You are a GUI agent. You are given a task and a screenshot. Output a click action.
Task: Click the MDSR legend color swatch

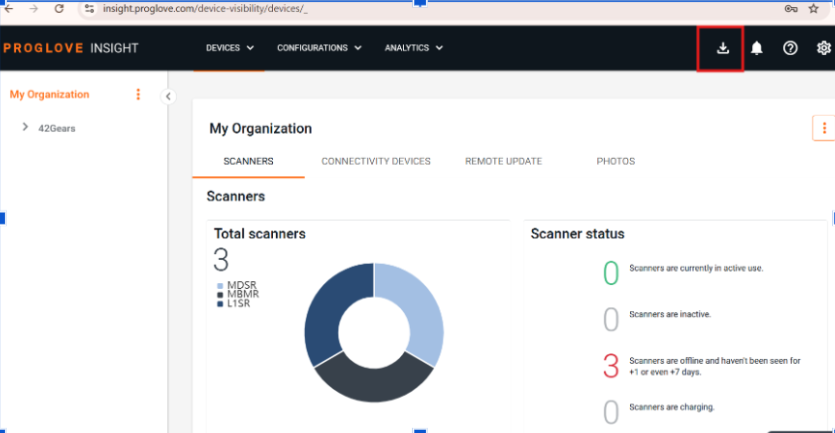pyautogui.click(x=220, y=286)
